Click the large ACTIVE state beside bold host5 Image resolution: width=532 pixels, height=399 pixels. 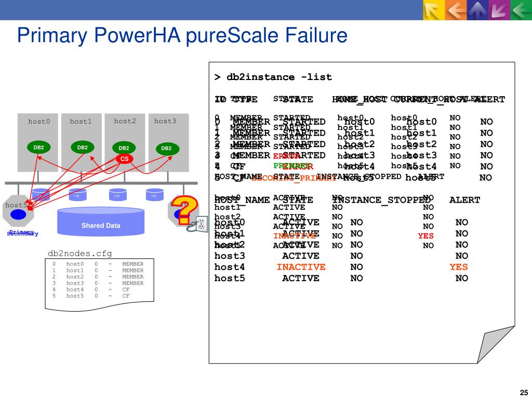coord(301,278)
